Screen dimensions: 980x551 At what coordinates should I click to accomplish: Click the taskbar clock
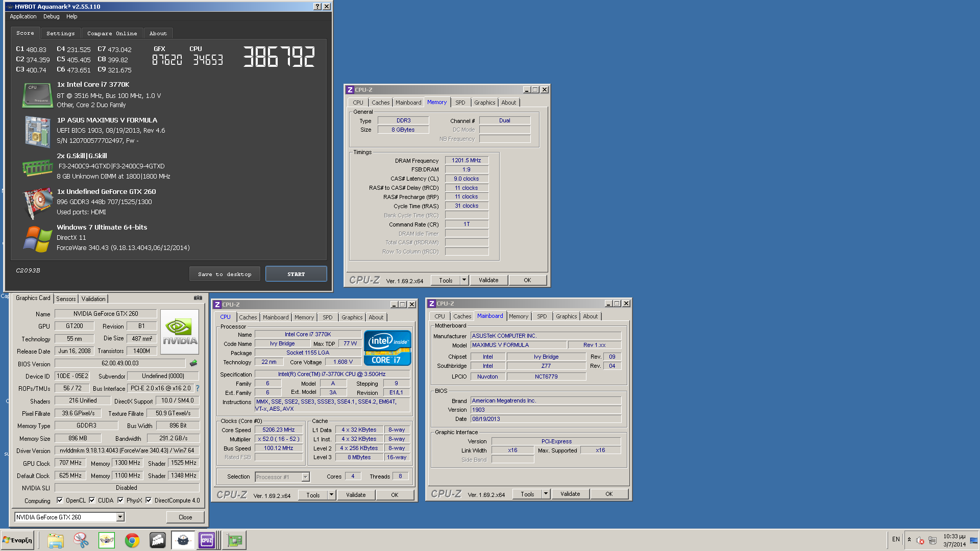click(x=954, y=540)
